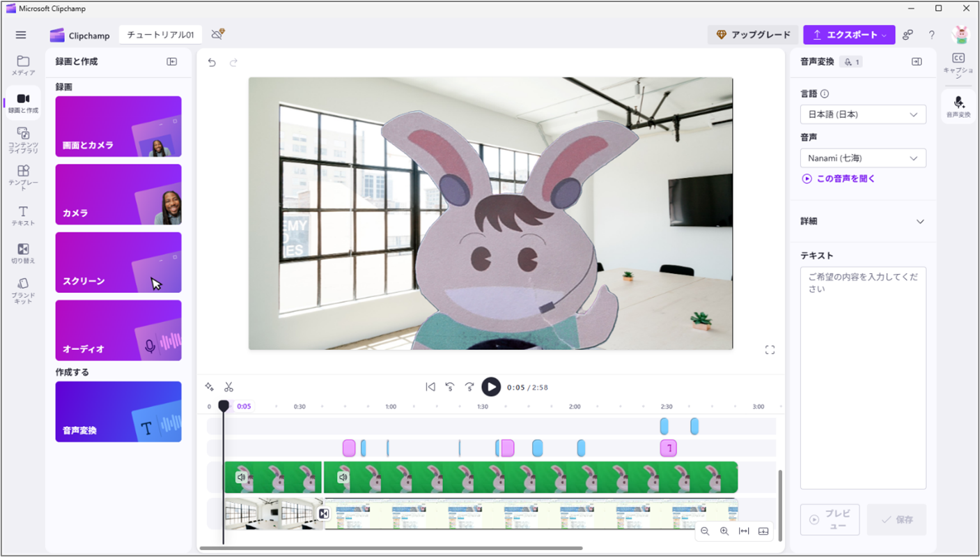
Task: Switch to the キャプション tab
Action: point(958,65)
